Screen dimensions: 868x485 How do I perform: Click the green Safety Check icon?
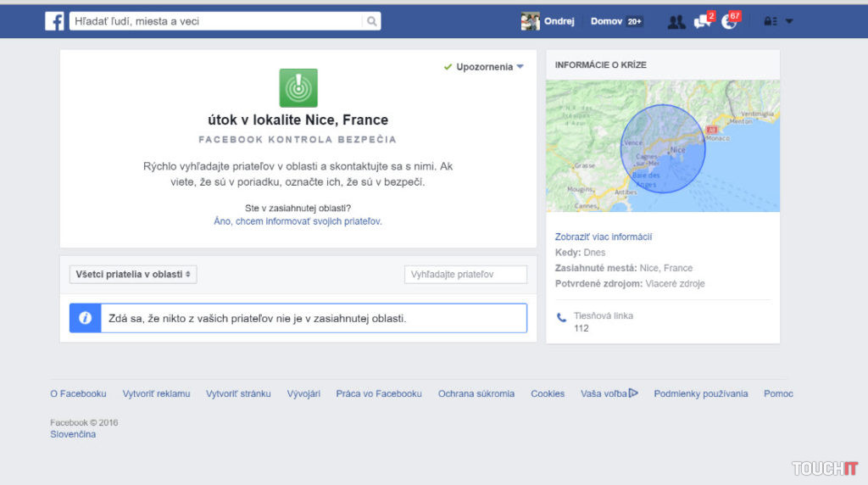point(298,88)
